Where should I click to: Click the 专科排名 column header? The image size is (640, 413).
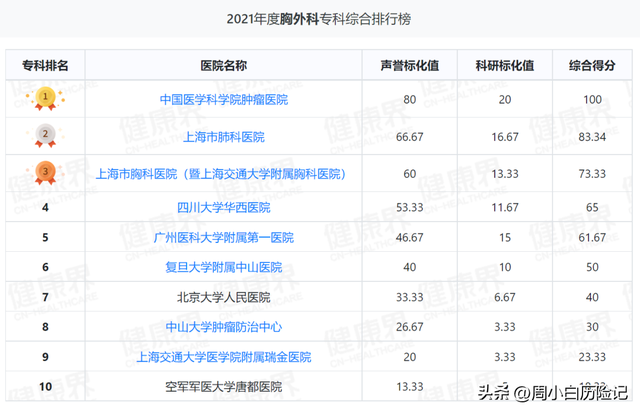click(45, 65)
